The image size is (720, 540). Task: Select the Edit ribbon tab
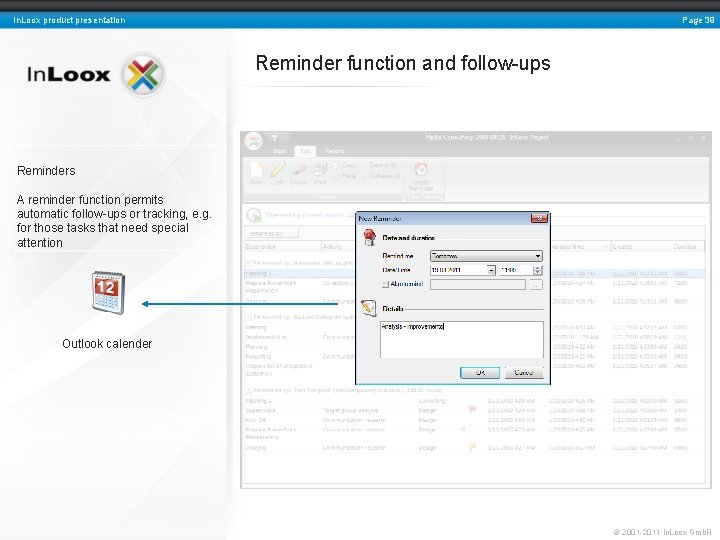305,151
